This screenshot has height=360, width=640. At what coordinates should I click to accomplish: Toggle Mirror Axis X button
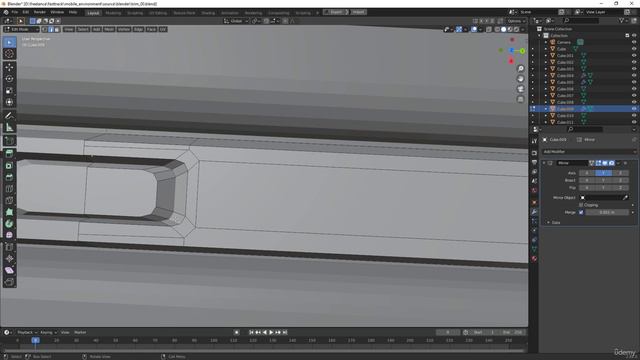(x=587, y=173)
